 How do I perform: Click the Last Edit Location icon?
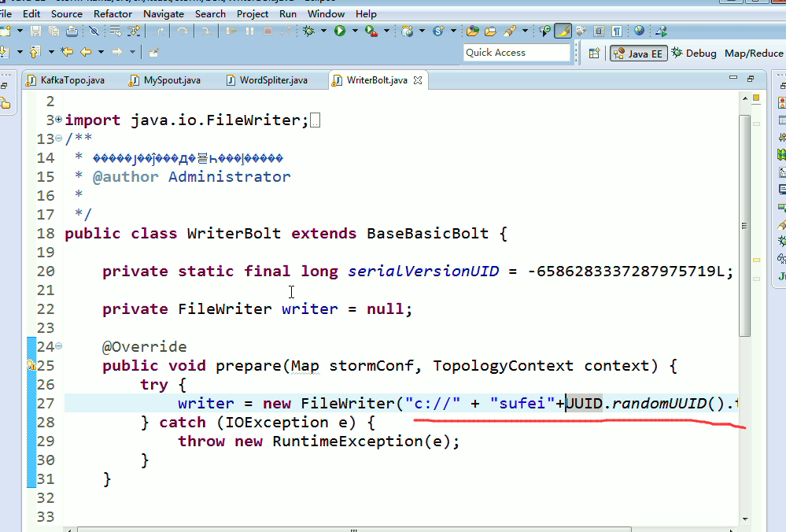point(67,52)
